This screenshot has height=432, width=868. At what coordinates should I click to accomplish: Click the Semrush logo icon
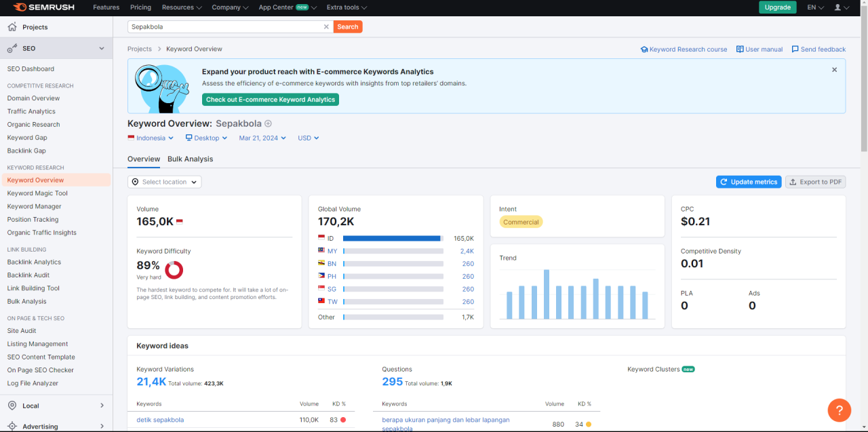(19, 7)
